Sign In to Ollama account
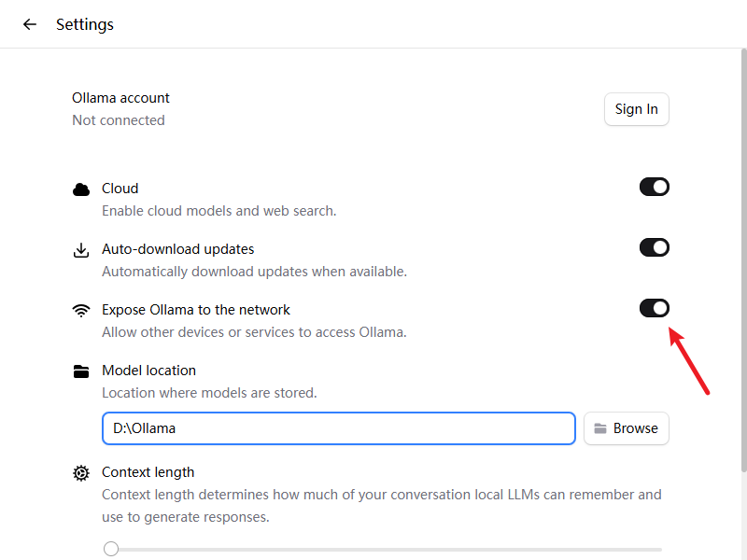This screenshot has height=560, width=747. pyautogui.click(x=637, y=109)
